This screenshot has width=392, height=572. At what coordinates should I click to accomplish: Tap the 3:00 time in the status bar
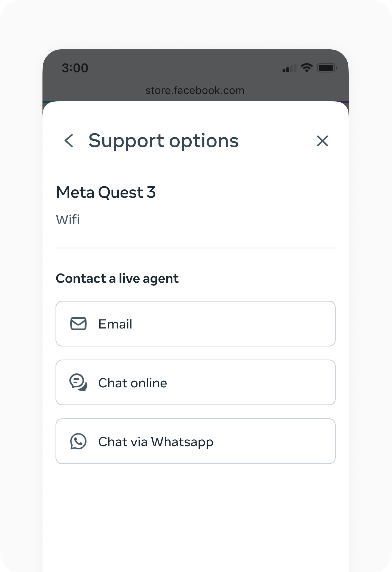click(75, 68)
